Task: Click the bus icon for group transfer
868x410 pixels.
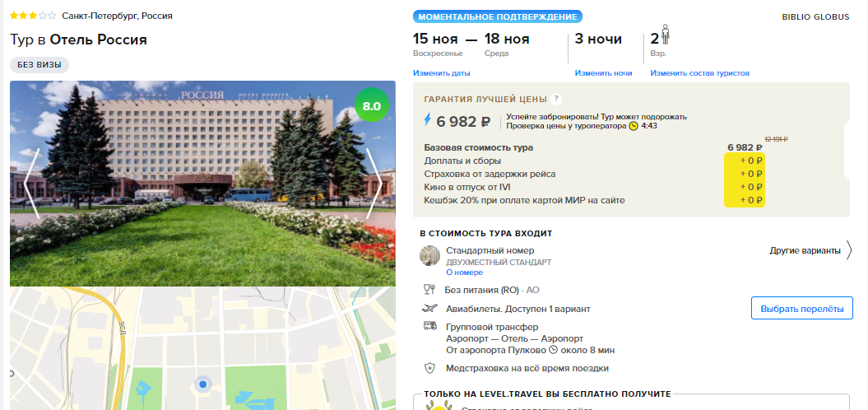Action: tap(429, 326)
